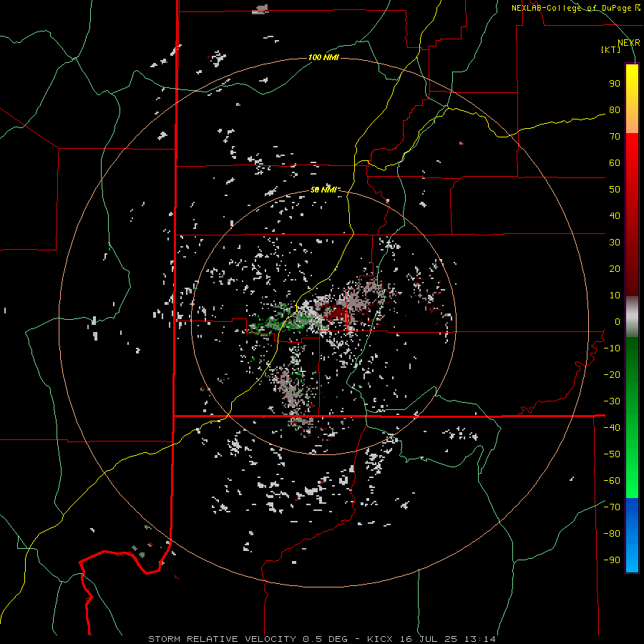Click the STORM RELATIVE VELOCITY caption text
The height and width of the screenshot is (644, 644).
coord(223,639)
